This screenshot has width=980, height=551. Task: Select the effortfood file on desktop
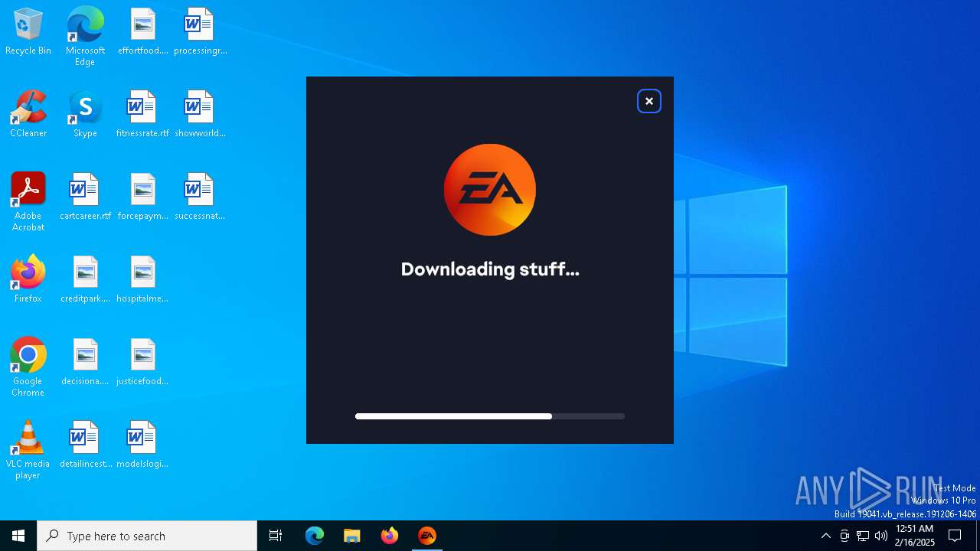(142, 32)
